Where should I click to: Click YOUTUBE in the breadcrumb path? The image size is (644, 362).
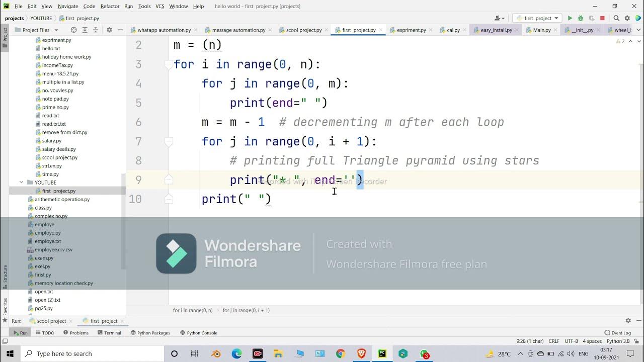coord(41,18)
